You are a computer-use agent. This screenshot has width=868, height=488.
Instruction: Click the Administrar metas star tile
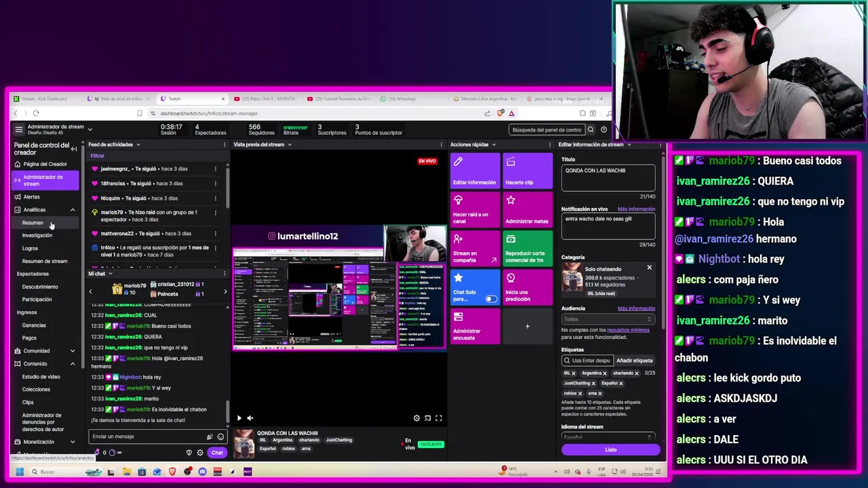pos(528,209)
